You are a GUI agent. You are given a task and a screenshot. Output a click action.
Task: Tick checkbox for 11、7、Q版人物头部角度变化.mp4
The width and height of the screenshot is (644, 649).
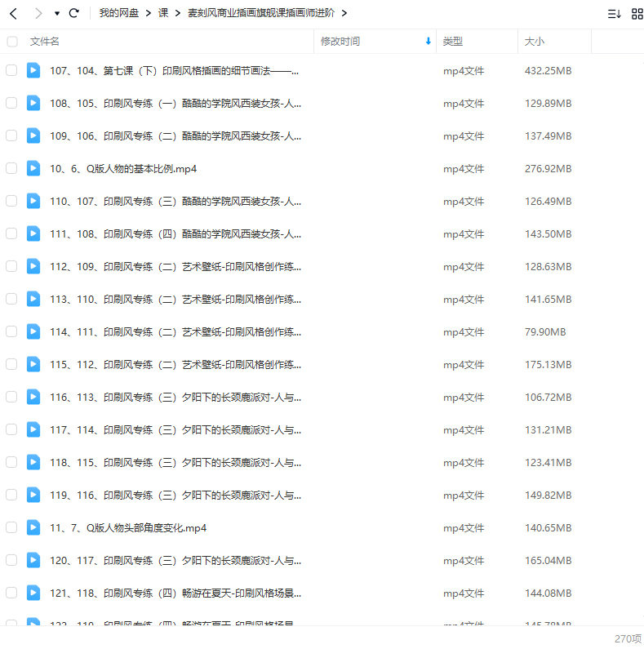point(11,527)
